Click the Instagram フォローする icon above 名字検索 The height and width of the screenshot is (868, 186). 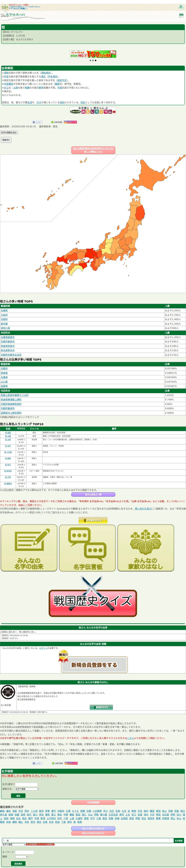(71, 763)
